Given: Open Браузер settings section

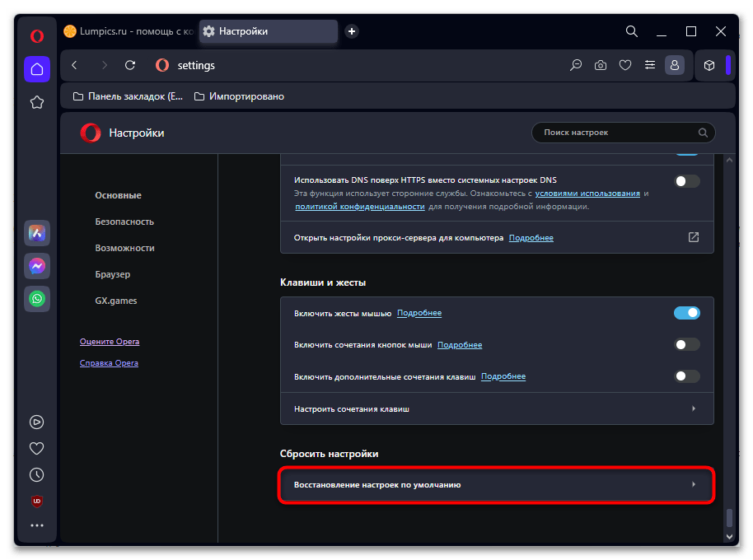Looking at the screenshot, I should coord(112,274).
